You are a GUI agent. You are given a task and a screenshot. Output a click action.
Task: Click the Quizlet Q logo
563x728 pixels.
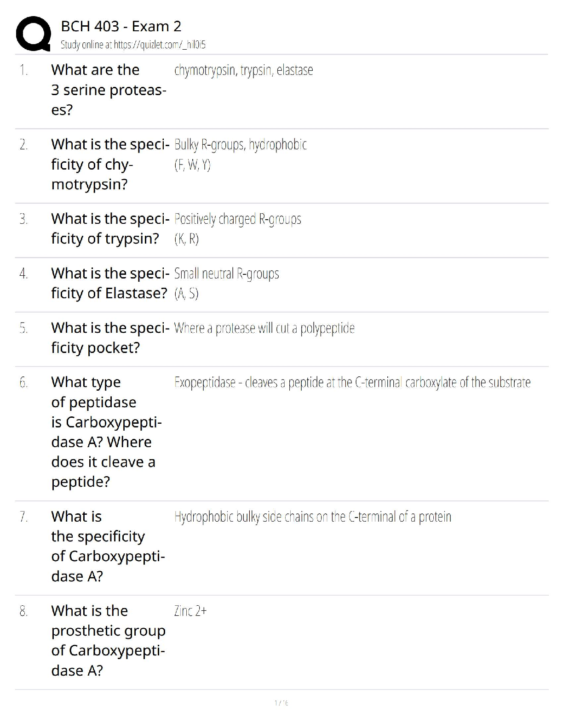pos(33,34)
